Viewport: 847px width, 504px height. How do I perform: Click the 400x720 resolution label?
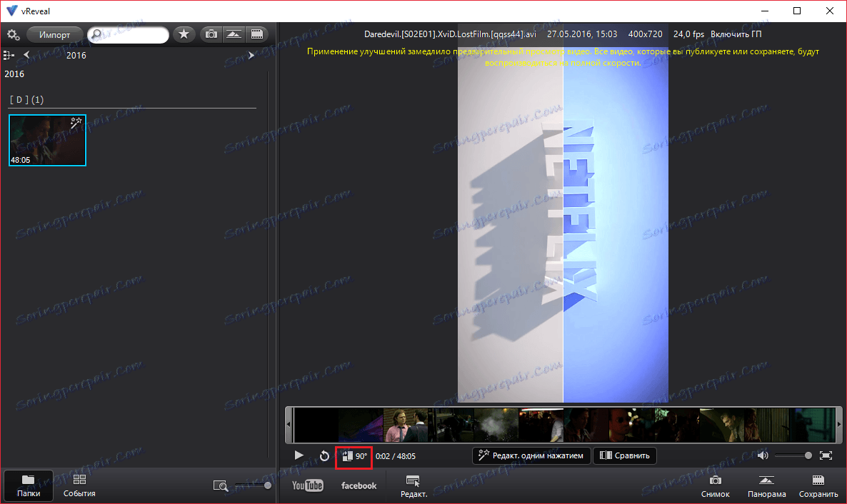click(645, 34)
